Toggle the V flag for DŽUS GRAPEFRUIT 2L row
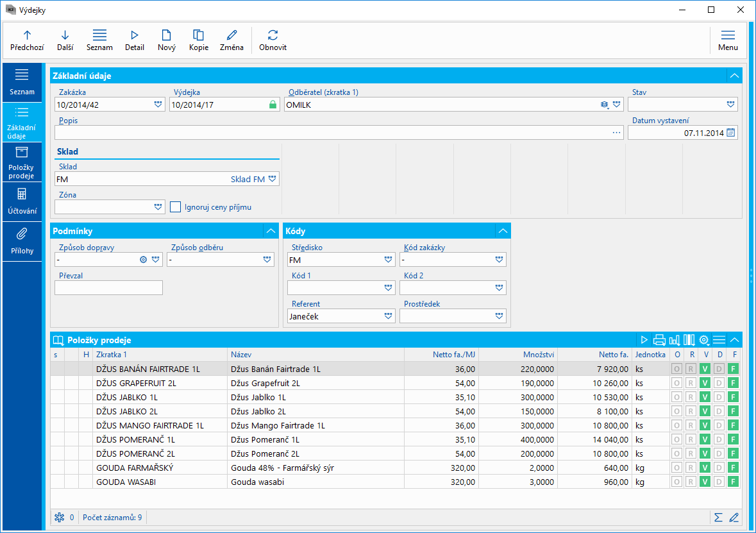Viewport: 756px width, 533px height. (x=705, y=383)
